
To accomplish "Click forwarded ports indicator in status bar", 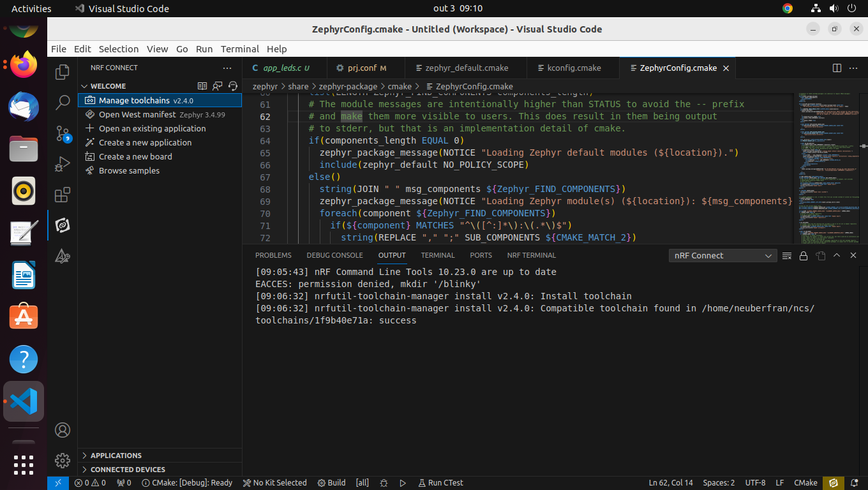I will (124, 483).
